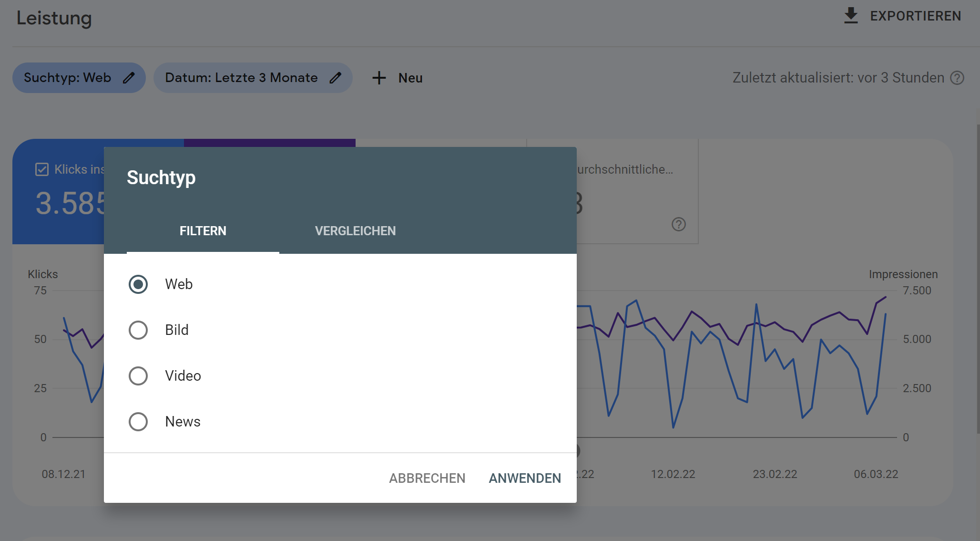The height and width of the screenshot is (541, 980).
Task: Click the date label 23.02.22 on the chart
Action: click(775, 474)
